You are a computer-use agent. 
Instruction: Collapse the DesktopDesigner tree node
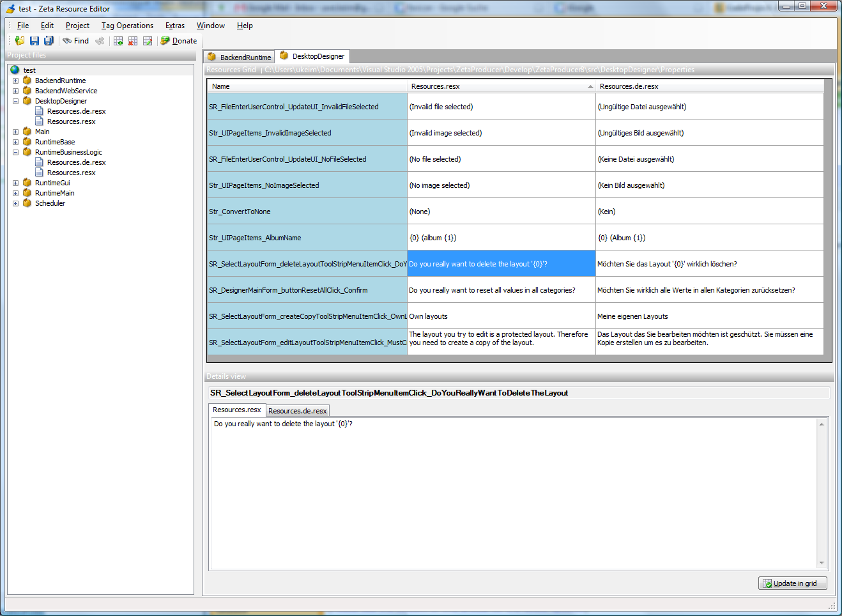15,101
